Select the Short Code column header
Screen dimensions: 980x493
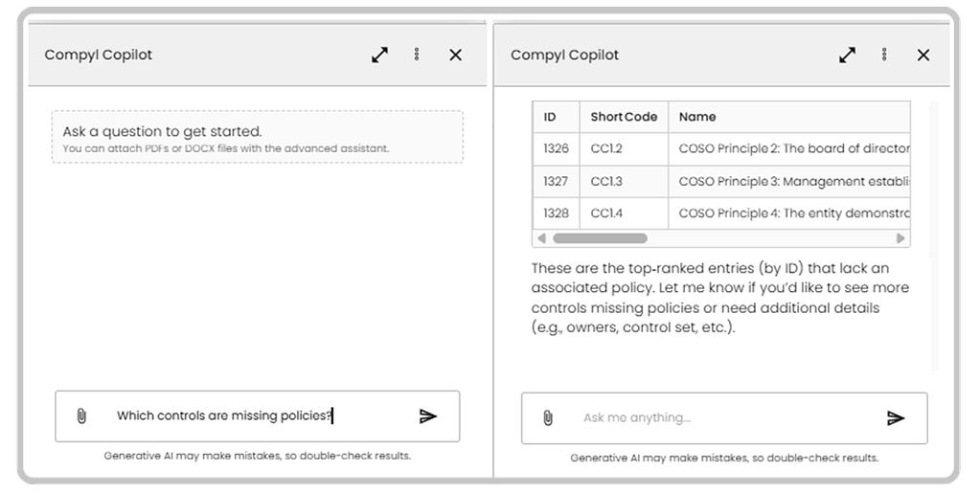tap(624, 117)
